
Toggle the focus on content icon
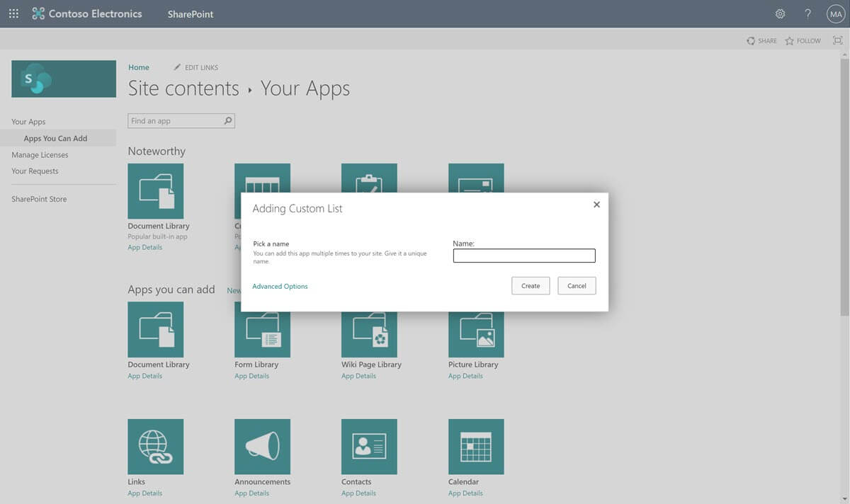[837, 40]
